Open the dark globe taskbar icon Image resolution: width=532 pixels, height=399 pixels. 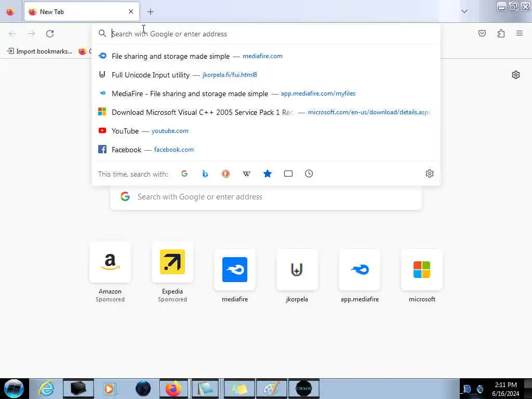143,389
